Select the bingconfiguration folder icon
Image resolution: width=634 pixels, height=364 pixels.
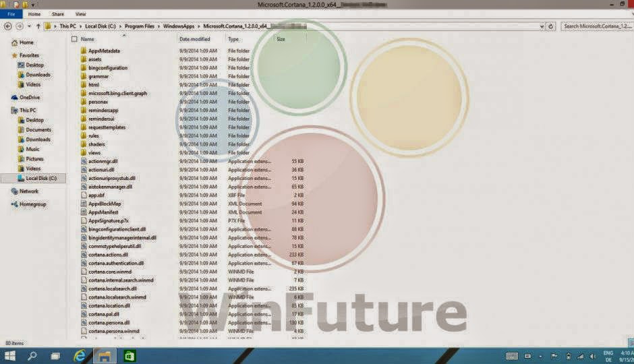point(84,67)
